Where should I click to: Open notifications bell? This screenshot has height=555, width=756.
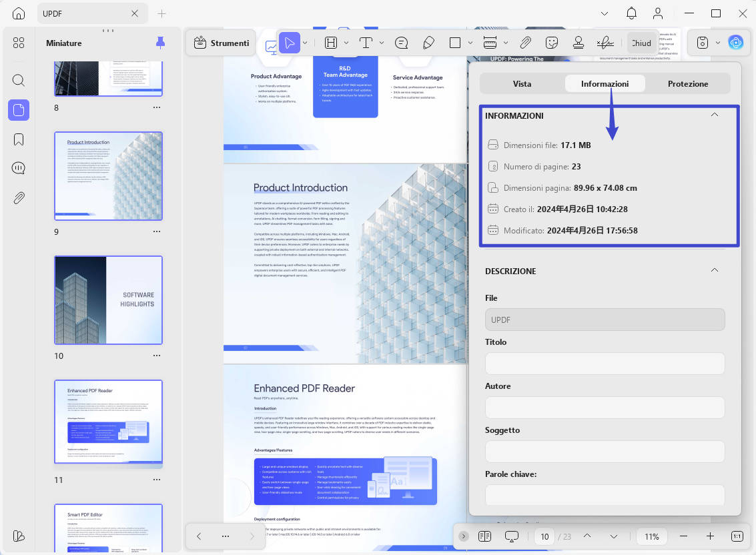click(x=631, y=13)
